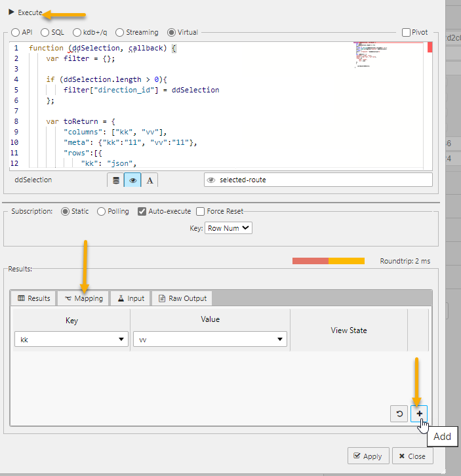Switch to the Results tab
461x476 pixels.
[x=33, y=298]
